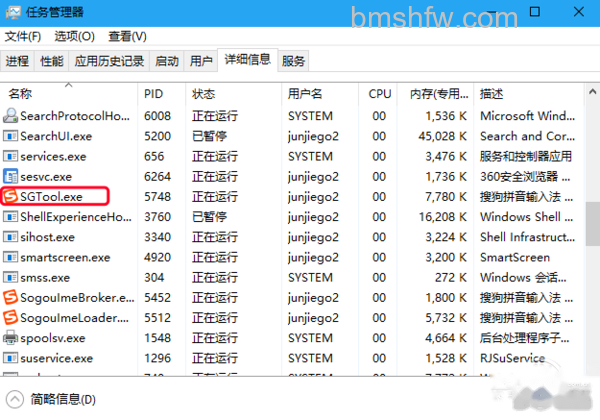Image resolution: width=600 pixels, height=420 pixels.
Task: Click the scrollbar up arrow
Action: click(x=592, y=92)
